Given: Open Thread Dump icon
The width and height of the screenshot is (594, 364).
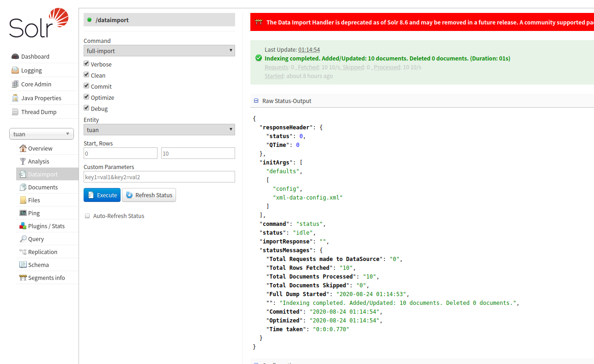Looking at the screenshot, I should (15, 112).
